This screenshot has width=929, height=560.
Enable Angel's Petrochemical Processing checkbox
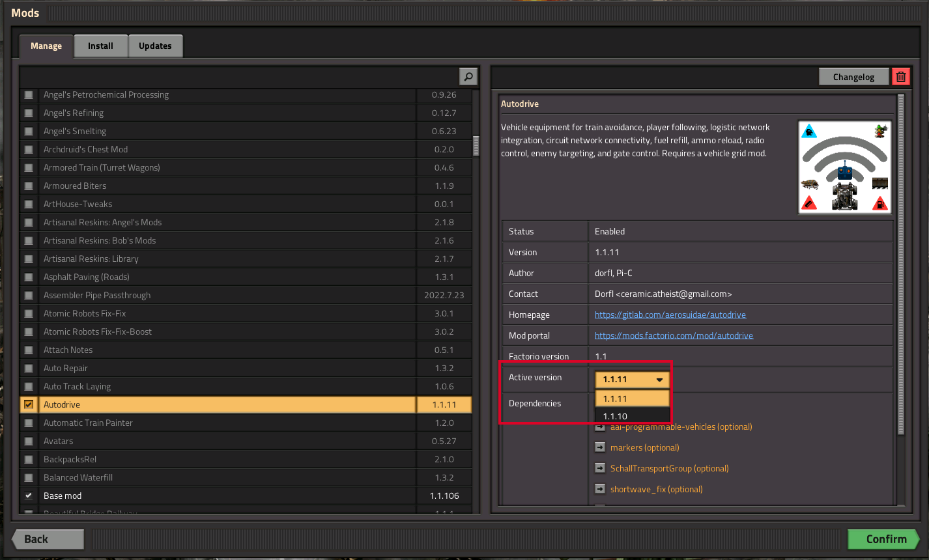tap(29, 94)
